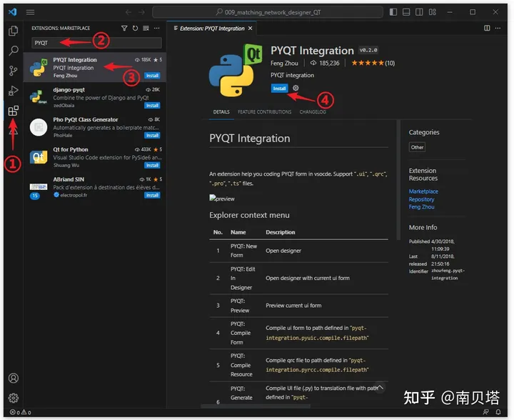
Task: Switch to the Feature Contributions tab
Action: point(265,112)
